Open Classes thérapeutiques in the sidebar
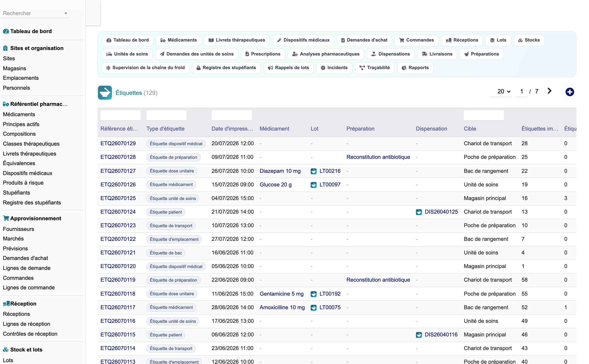 coord(31,144)
